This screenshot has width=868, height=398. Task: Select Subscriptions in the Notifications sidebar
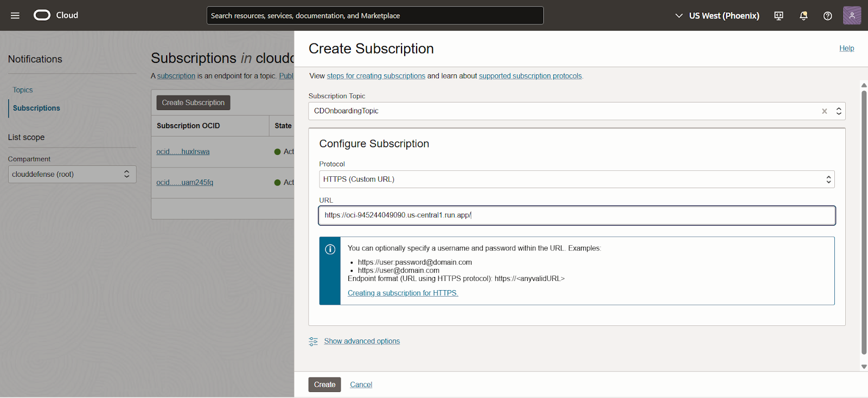pyautogui.click(x=36, y=108)
